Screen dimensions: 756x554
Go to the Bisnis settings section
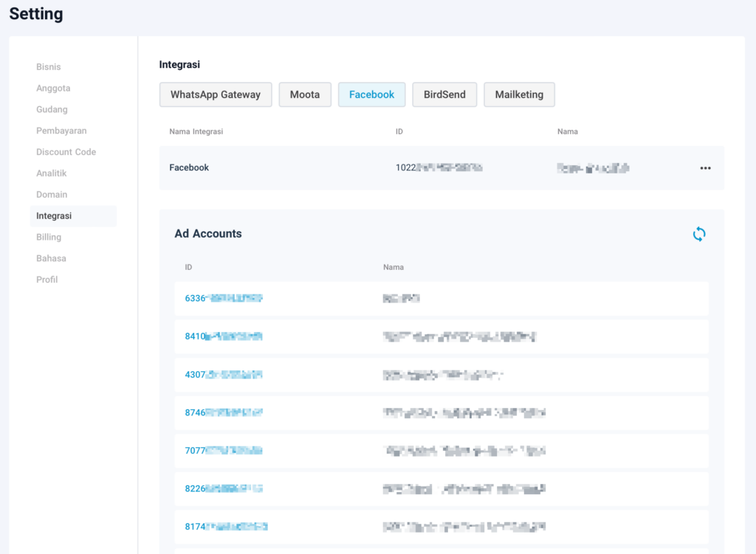coord(48,67)
